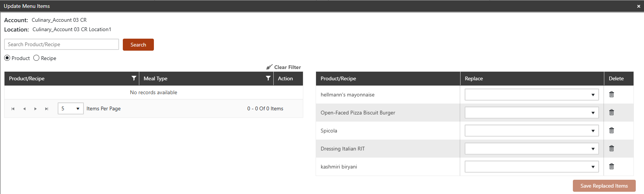Click the trash icon for kashmiri biryani
The height and width of the screenshot is (194, 644).
tap(611, 166)
